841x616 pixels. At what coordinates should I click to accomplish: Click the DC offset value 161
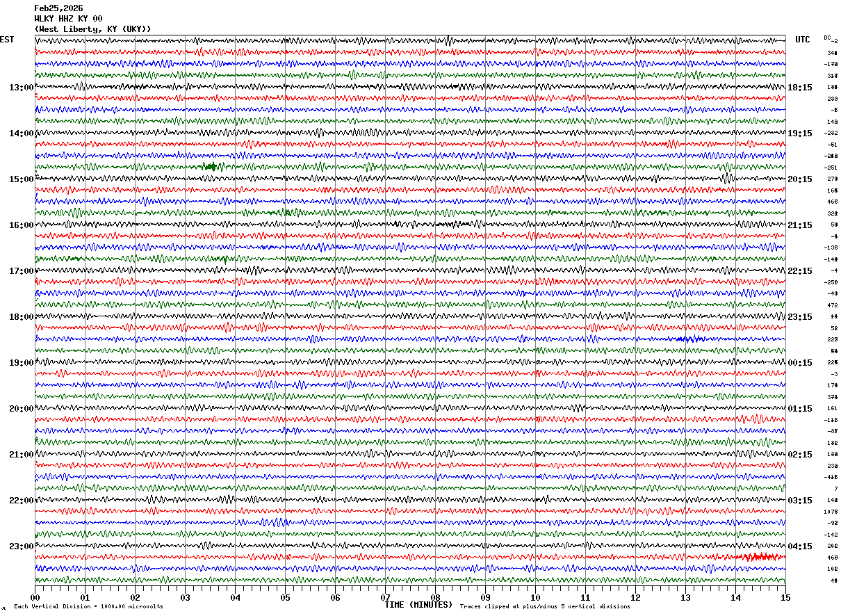click(833, 408)
